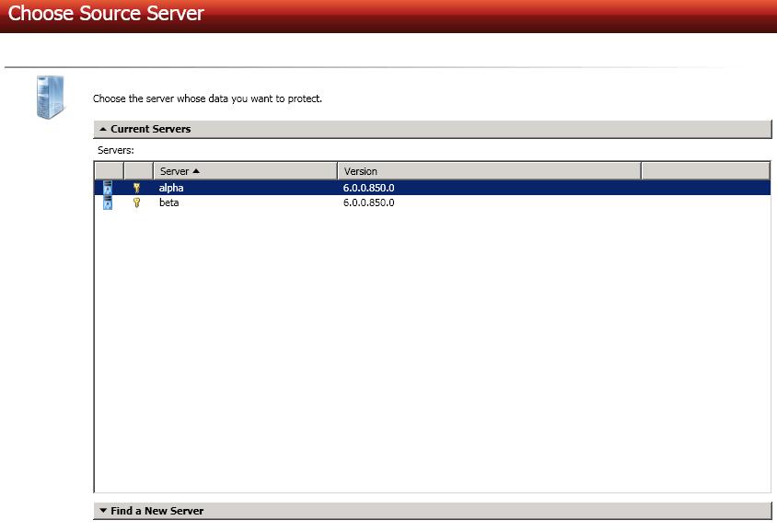Click the second blank column header above key icons
This screenshot has height=532, width=777.
(138, 171)
